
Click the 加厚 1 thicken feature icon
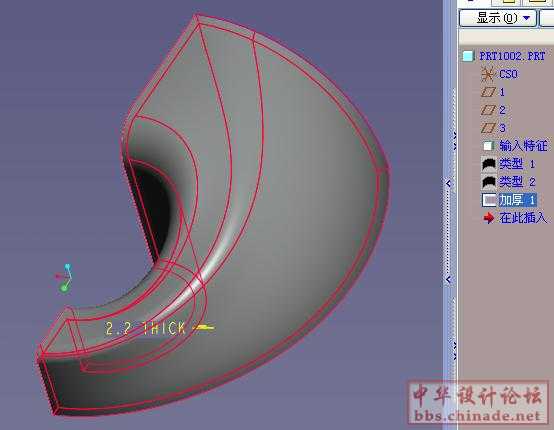(489, 200)
